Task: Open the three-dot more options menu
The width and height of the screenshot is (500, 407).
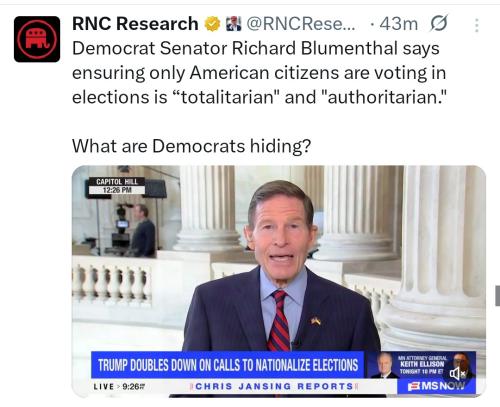Action: (x=477, y=25)
